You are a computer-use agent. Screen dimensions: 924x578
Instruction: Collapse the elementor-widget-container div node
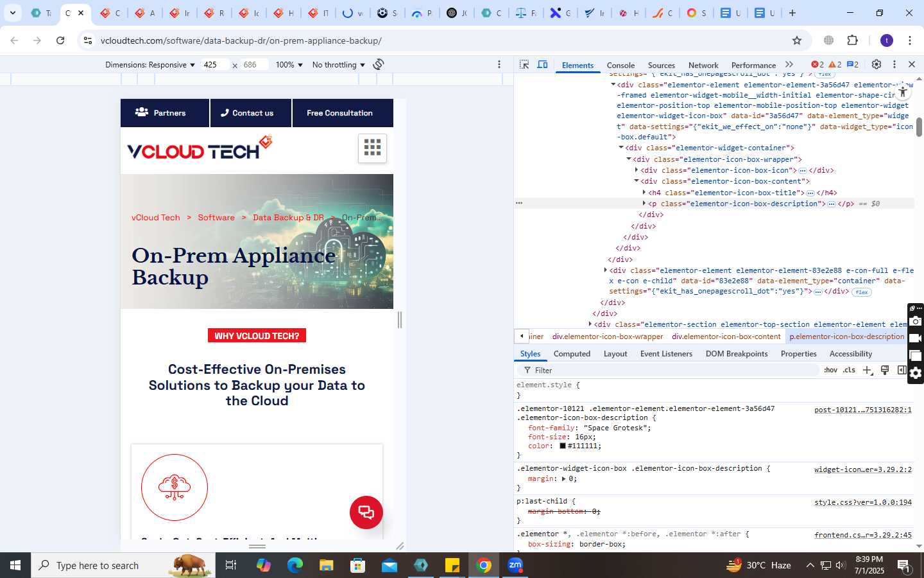pyautogui.click(x=621, y=148)
